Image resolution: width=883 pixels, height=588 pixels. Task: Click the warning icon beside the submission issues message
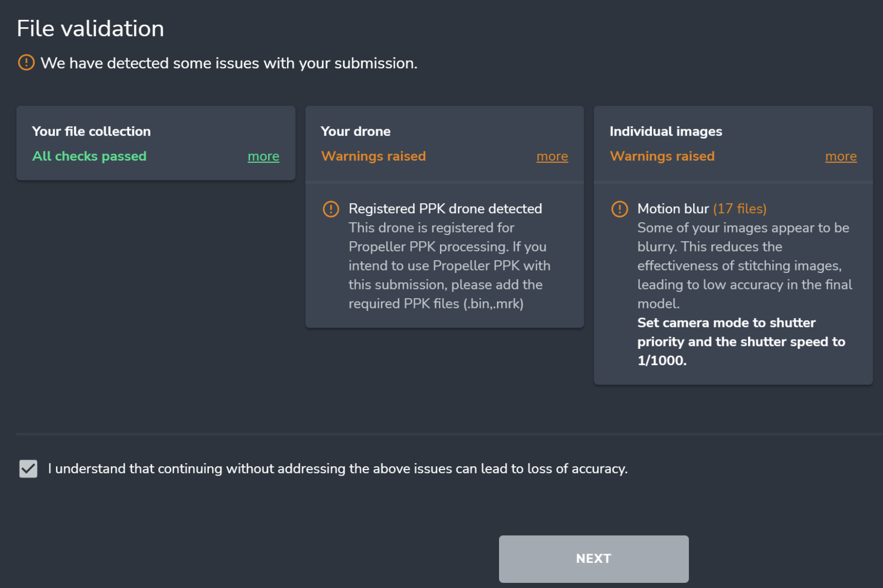pos(26,63)
